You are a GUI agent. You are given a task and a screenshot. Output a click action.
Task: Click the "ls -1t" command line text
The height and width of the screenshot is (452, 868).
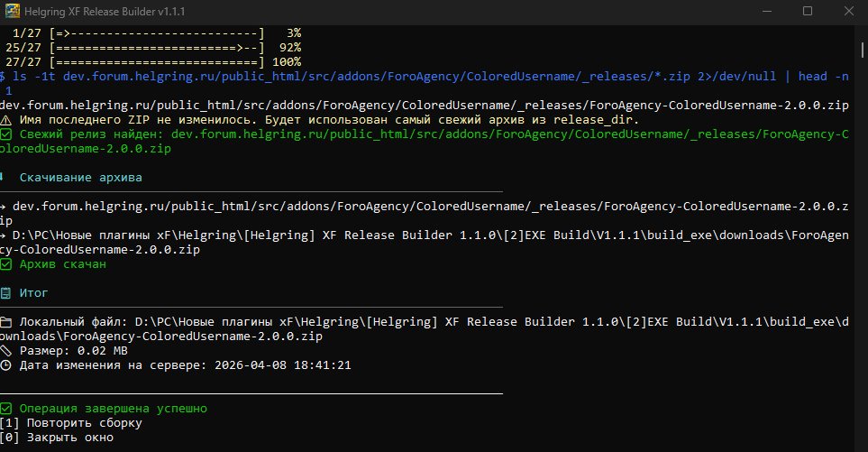click(x=425, y=84)
